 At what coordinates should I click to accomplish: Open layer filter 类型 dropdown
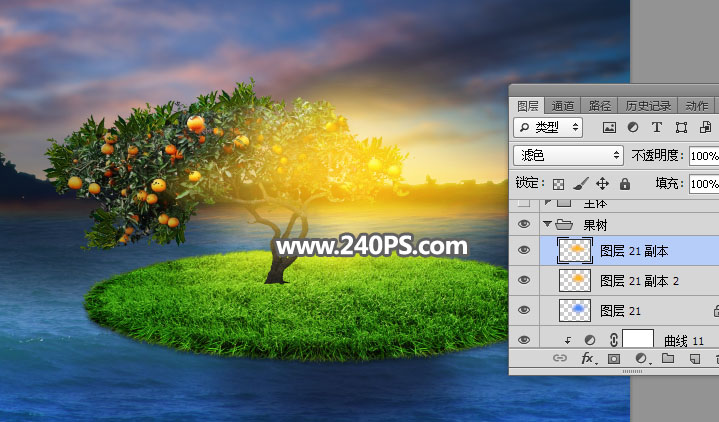pos(548,127)
